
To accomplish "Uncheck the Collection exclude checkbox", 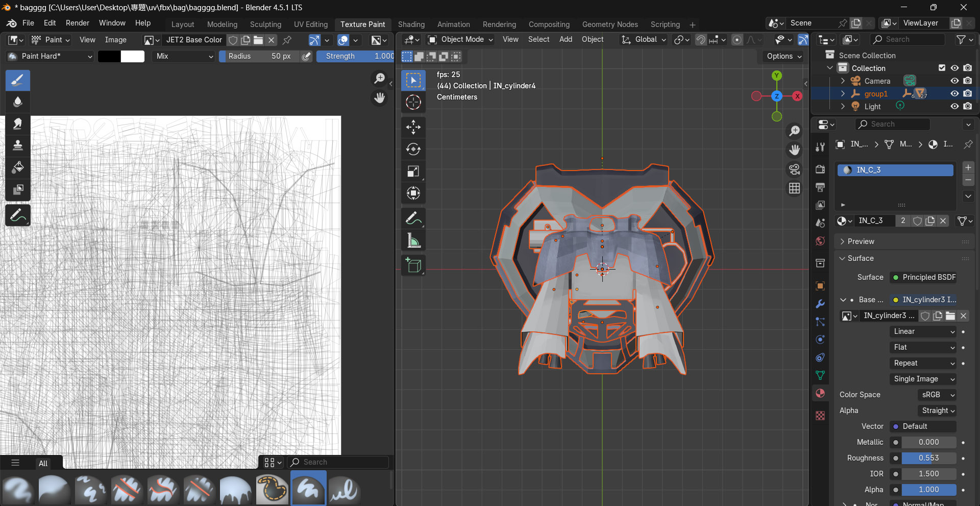I will (942, 68).
